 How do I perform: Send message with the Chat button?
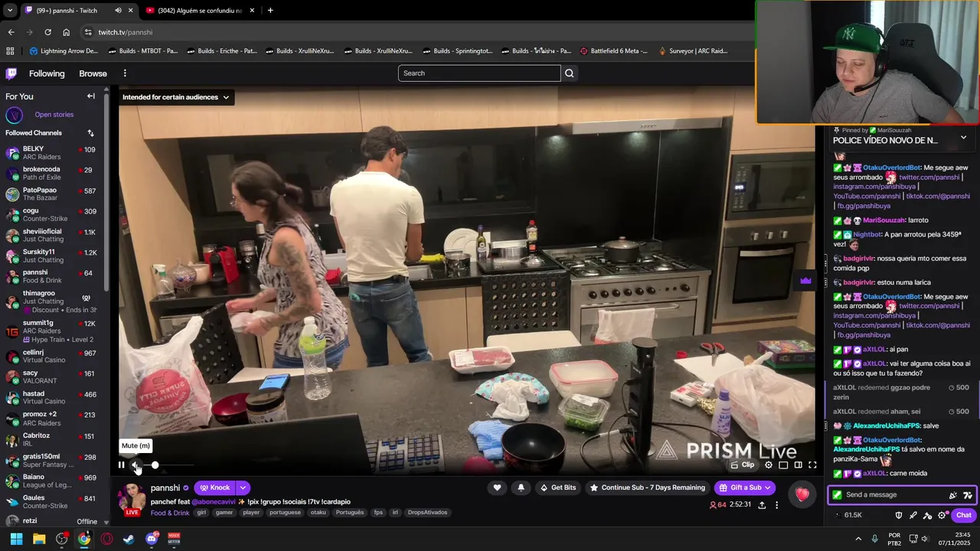tap(963, 515)
